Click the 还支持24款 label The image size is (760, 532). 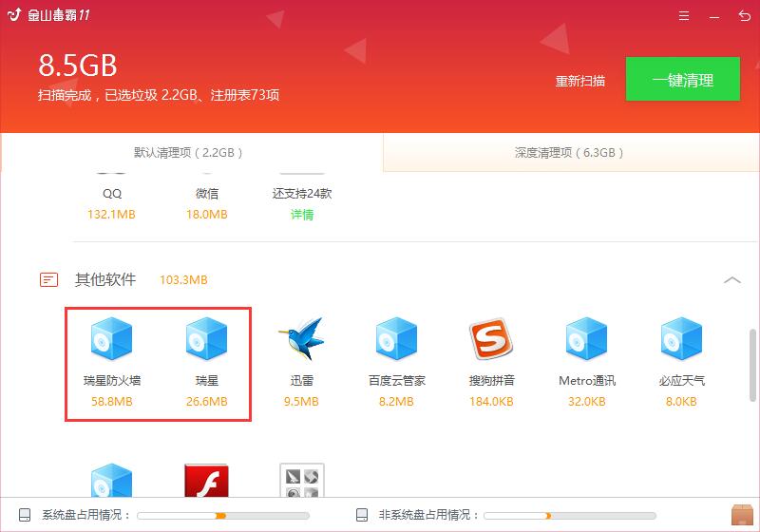point(302,193)
